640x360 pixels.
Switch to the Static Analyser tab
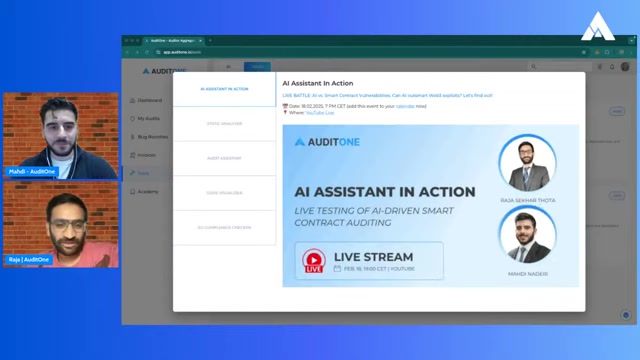[224, 124]
